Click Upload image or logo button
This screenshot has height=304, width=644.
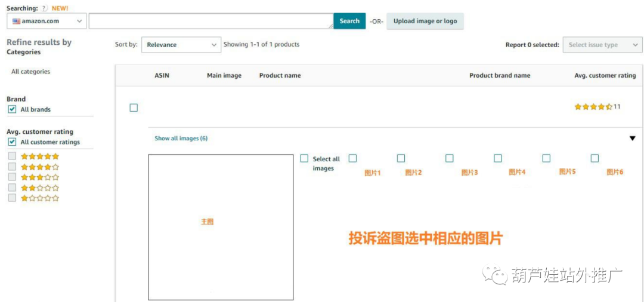(425, 21)
